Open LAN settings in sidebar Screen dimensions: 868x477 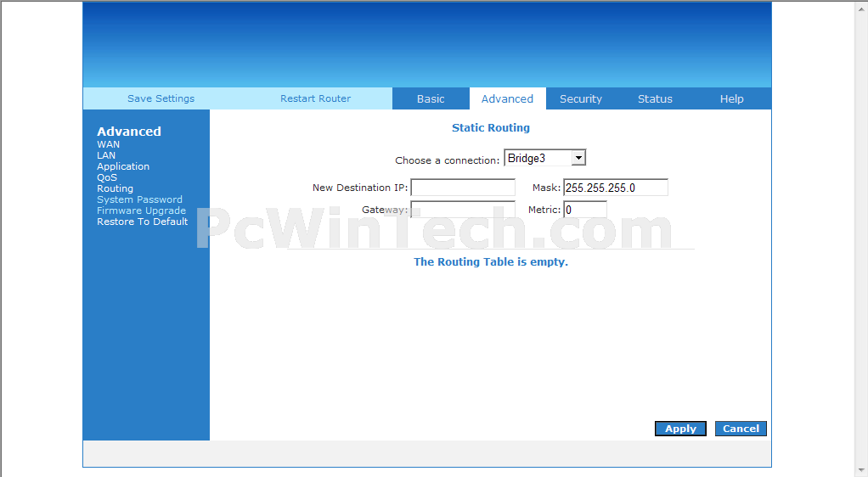[x=106, y=155]
